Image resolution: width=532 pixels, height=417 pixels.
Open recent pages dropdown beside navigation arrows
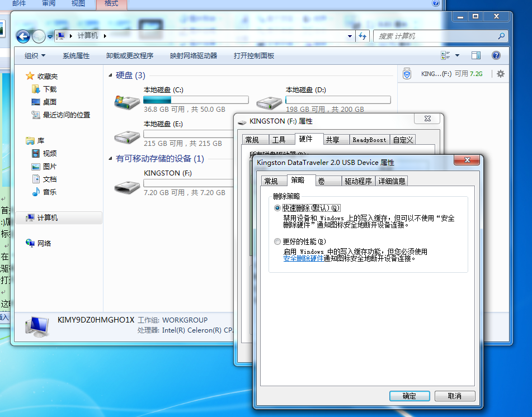(x=50, y=37)
